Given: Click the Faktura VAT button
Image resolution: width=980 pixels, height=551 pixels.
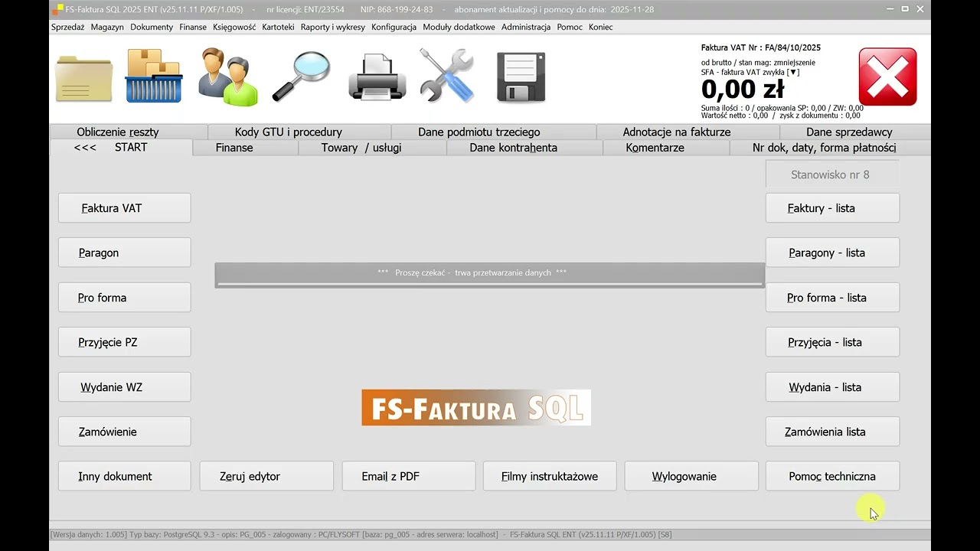Looking at the screenshot, I should click(x=125, y=208).
